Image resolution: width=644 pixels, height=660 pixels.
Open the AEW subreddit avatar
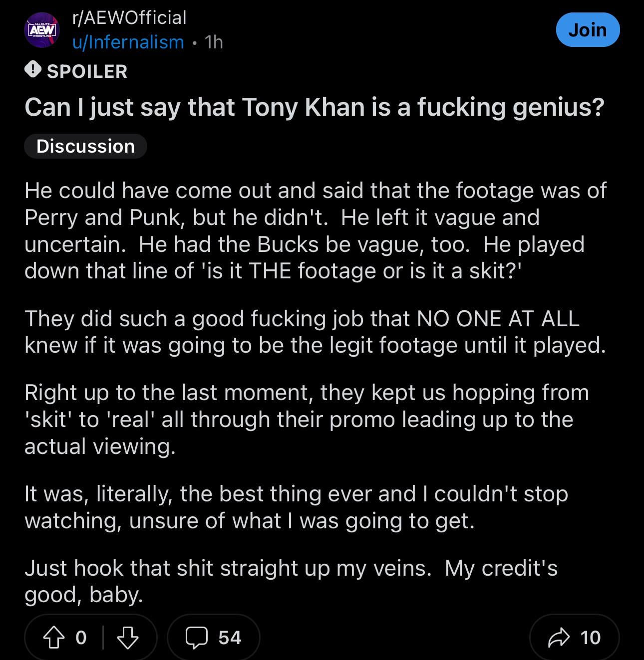42,30
